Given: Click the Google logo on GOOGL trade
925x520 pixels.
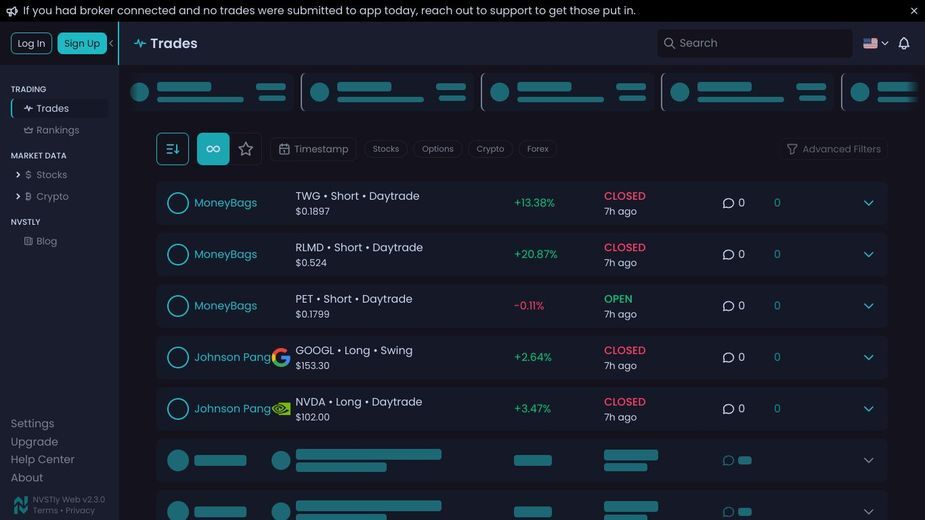Looking at the screenshot, I should click(x=281, y=357).
